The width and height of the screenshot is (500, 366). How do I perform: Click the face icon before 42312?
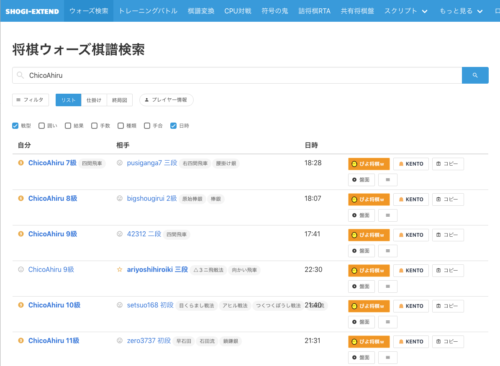120,234
